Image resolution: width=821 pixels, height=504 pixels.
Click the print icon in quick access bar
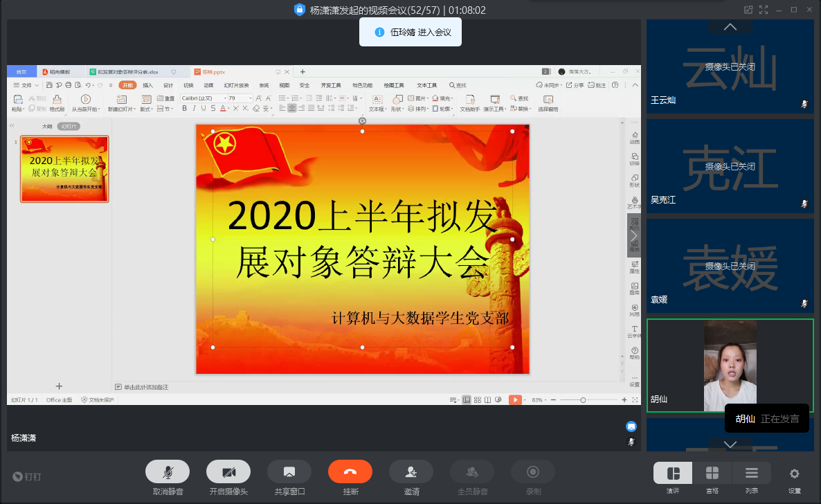click(68, 85)
